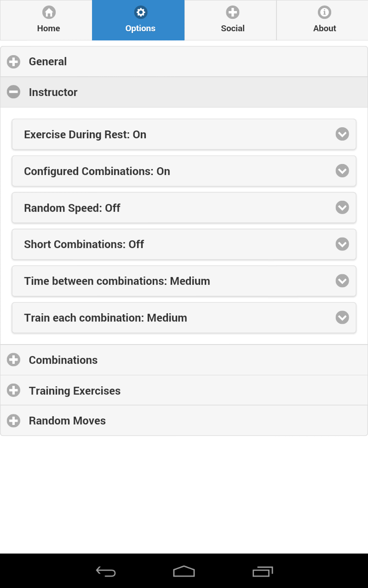Switch to the Social tab
Screen dimensions: 368x588
pyautogui.click(x=233, y=21)
